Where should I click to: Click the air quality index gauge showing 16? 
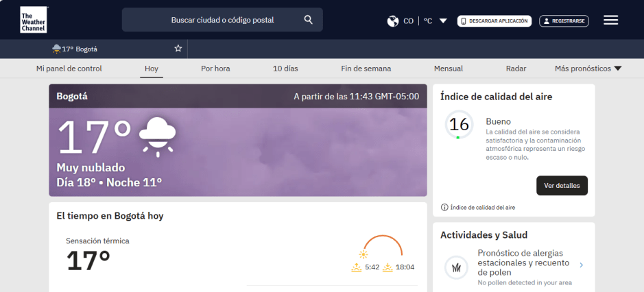[459, 125]
